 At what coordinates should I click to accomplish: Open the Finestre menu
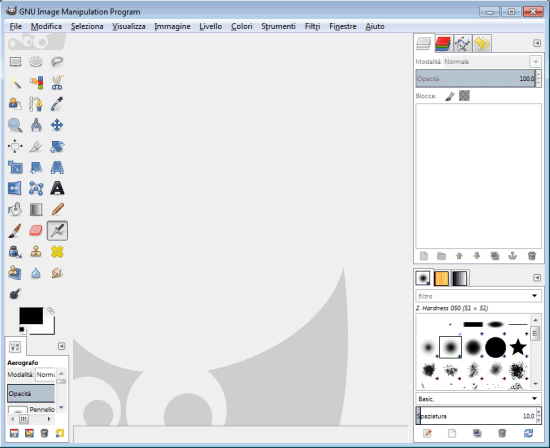(x=343, y=26)
